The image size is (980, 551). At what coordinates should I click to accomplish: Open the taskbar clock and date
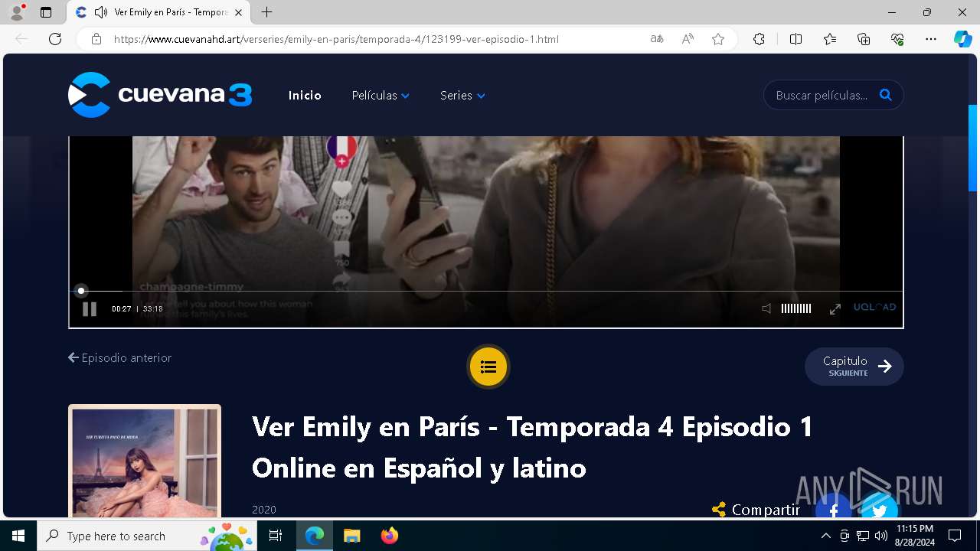click(915, 536)
